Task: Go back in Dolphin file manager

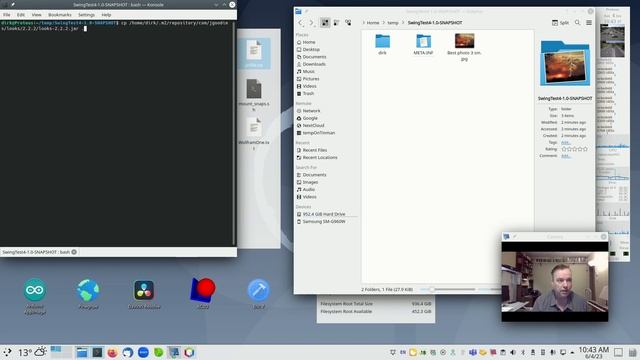Action: (301, 23)
